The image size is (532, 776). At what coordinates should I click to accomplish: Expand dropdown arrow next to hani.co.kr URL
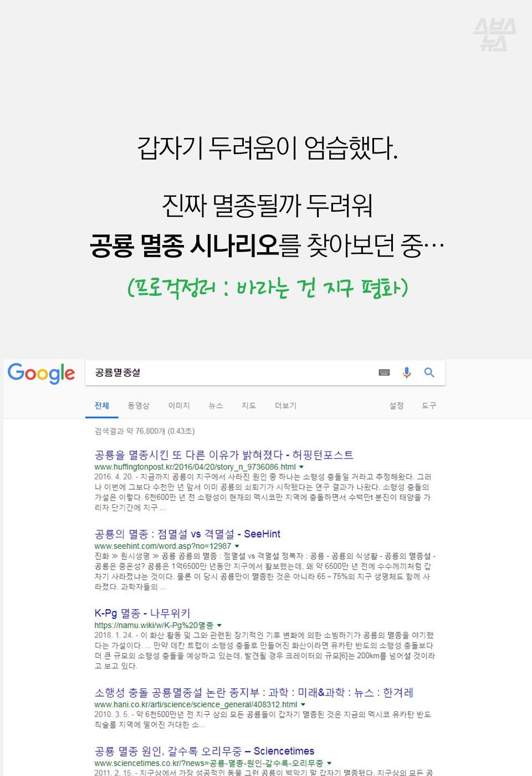coord(303,705)
